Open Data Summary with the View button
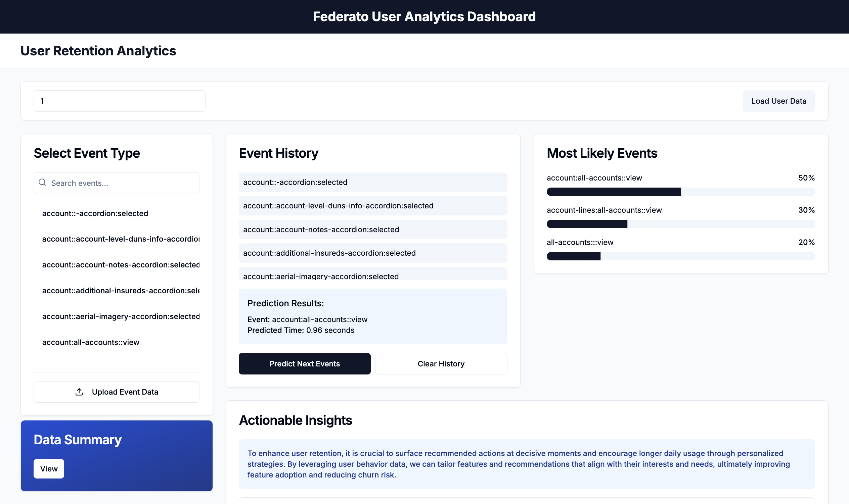849x504 pixels. tap(49, 469)
